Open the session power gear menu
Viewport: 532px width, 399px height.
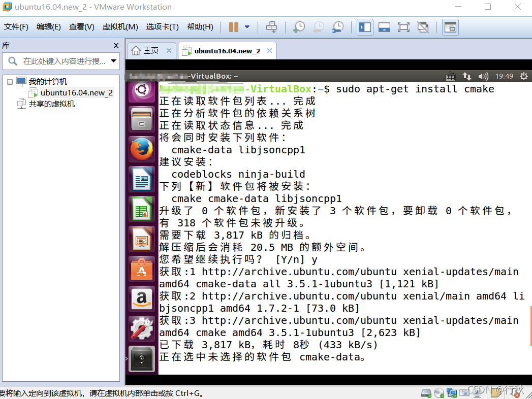[523, 76]
